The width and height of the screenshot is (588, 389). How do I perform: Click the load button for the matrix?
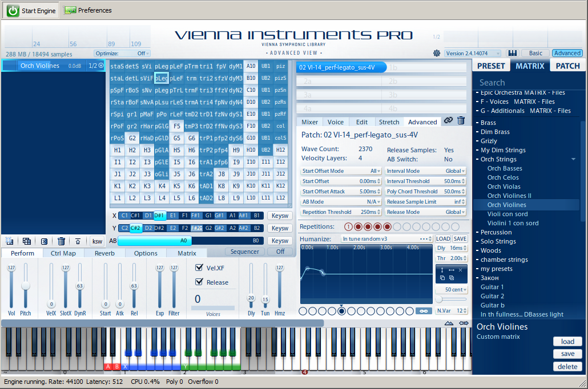click(x=567, y=342)
